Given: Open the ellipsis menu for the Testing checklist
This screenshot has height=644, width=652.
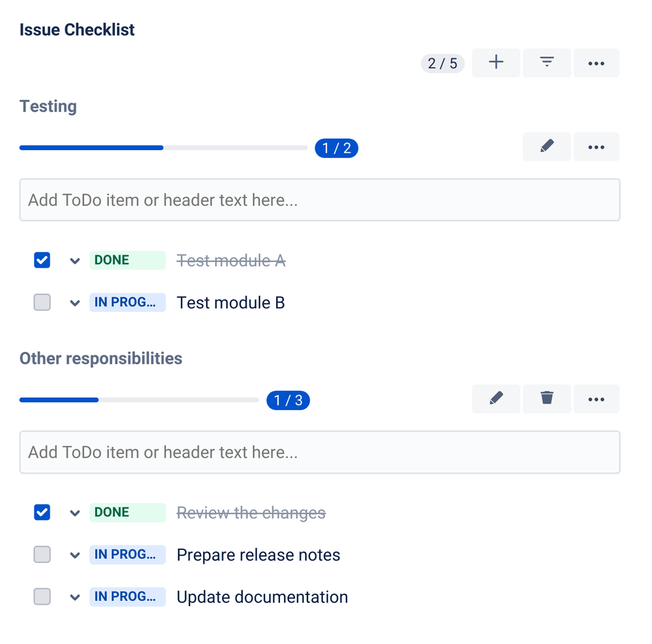Looking at the screenshot, I should 596,146.
